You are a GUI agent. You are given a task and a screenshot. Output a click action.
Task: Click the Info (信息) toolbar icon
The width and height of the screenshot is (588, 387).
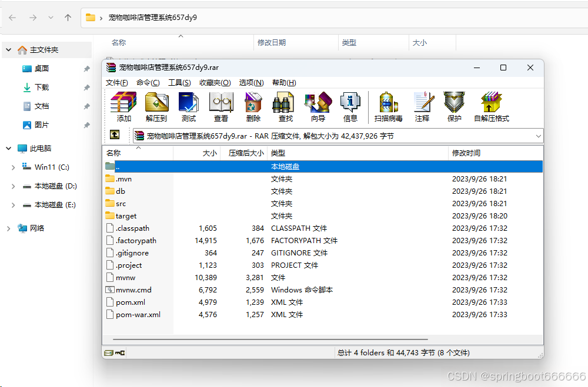pos(350,107)
